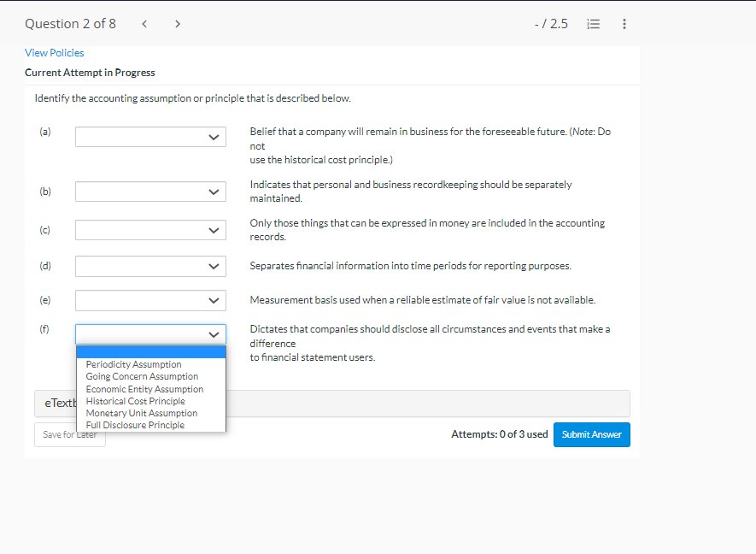
Task: Click Save for Later
Action: (x=69, y=434)
